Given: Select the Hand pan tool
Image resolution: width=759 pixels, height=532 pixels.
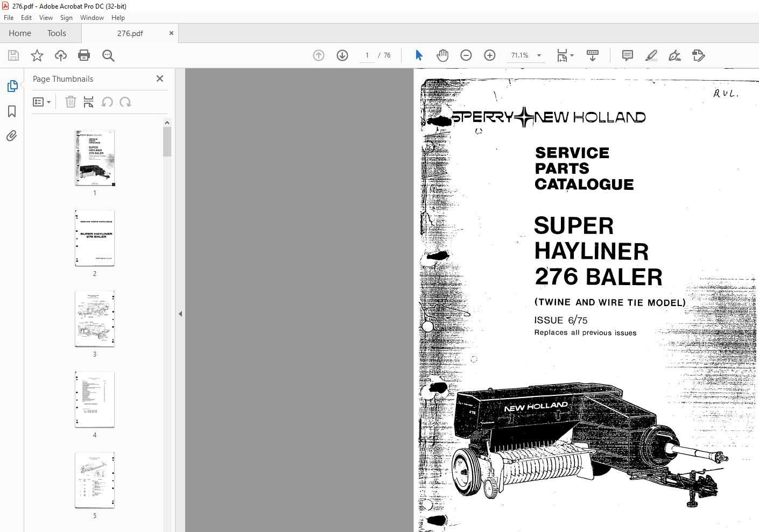Looking at the screenshot, I should [x=442, y=55].
